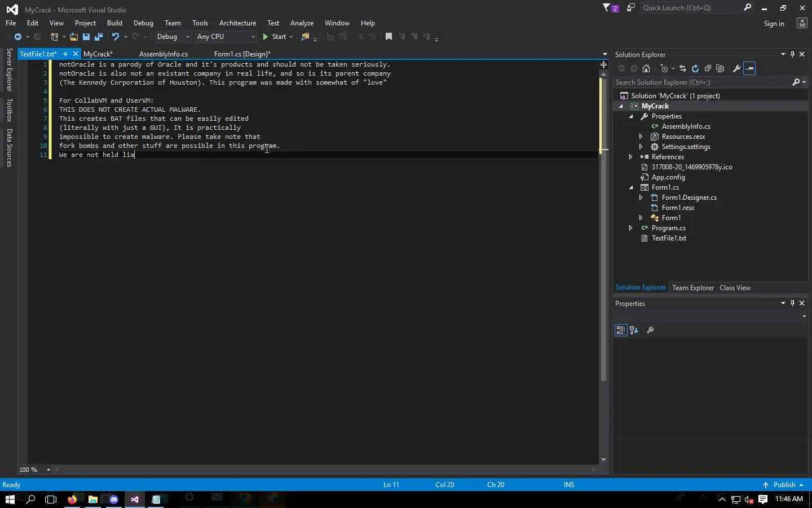Click the Home icon in Solution Explorer
The height and width of the screenshot is (508, 812).
click(646, 68)
